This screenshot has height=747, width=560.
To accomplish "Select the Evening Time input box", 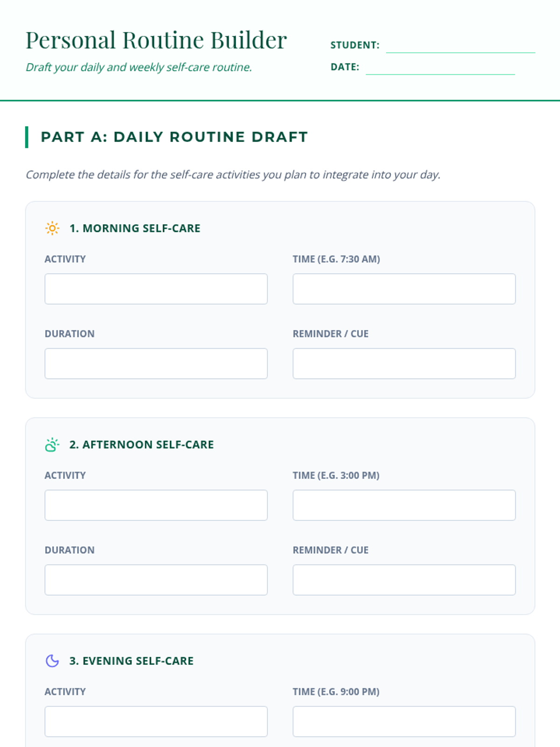I will [404, 721].
